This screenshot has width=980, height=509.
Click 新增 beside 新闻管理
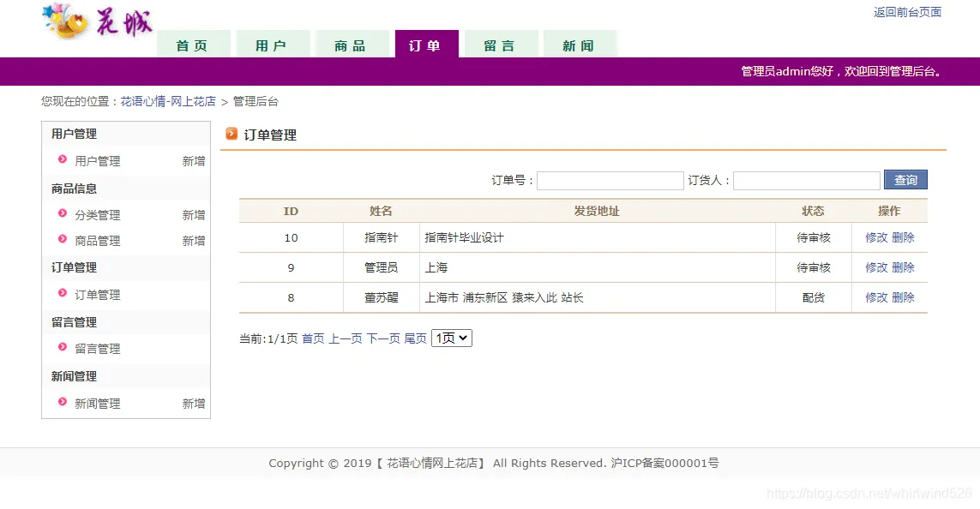194,404
